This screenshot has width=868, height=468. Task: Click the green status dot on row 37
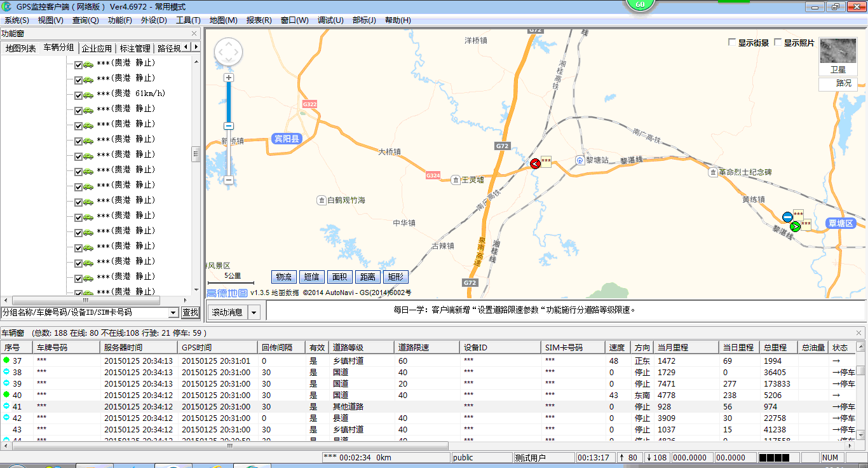[6, 359]
